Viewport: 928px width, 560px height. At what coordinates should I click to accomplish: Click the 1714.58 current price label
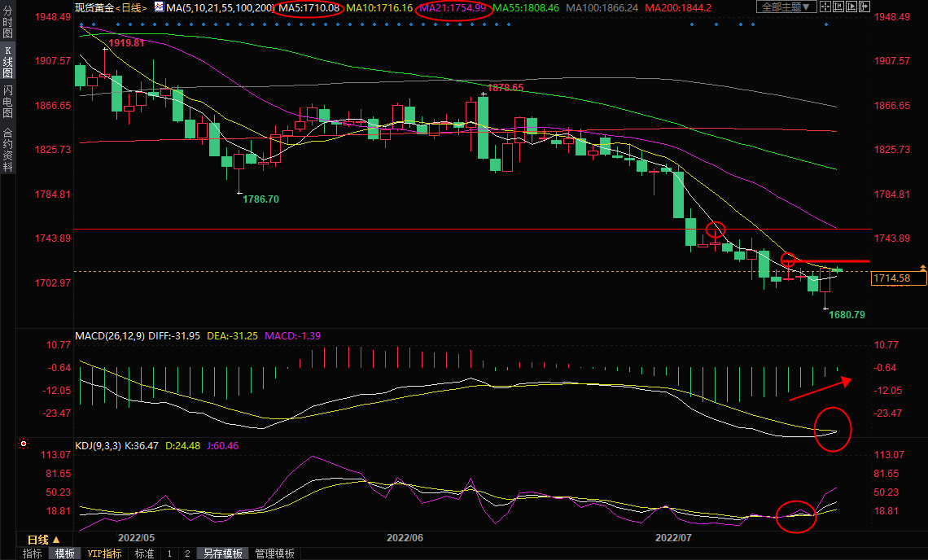point(899,279)
